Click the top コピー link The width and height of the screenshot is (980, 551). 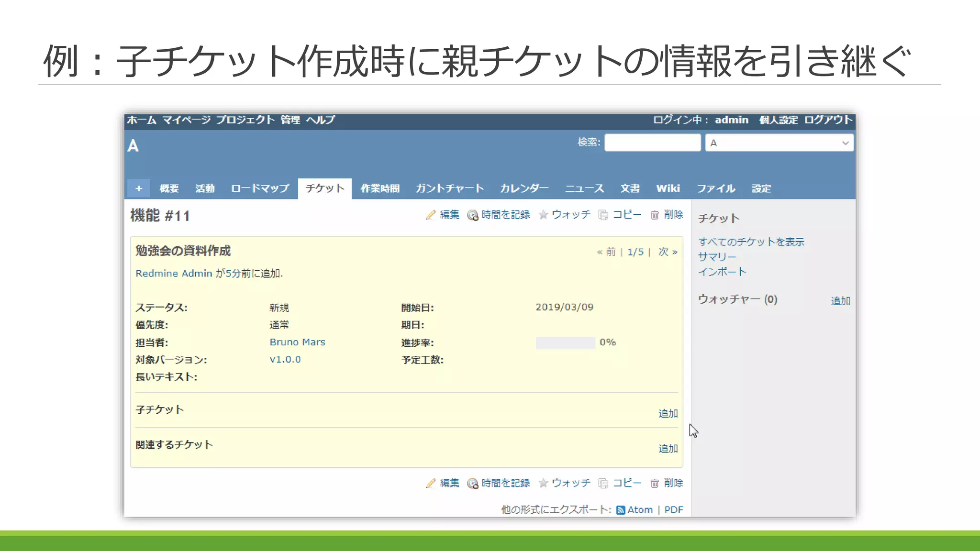coord(627,215)
